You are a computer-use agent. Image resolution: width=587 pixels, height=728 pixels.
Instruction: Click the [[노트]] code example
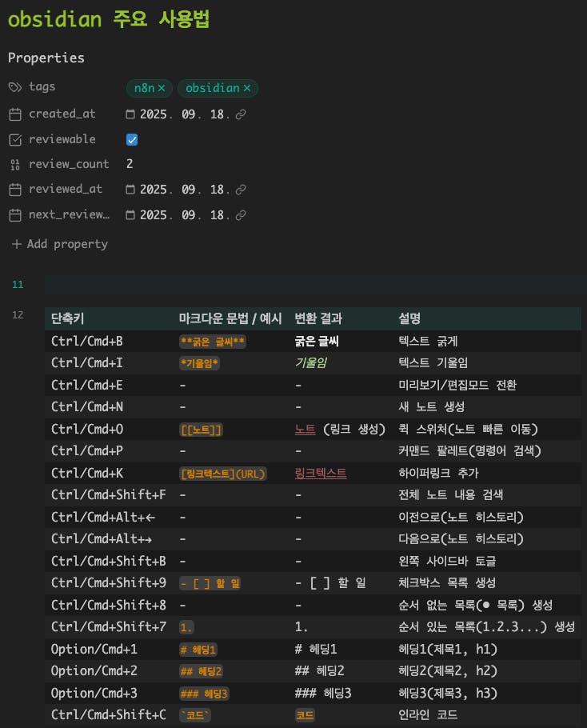pos(201,430)
